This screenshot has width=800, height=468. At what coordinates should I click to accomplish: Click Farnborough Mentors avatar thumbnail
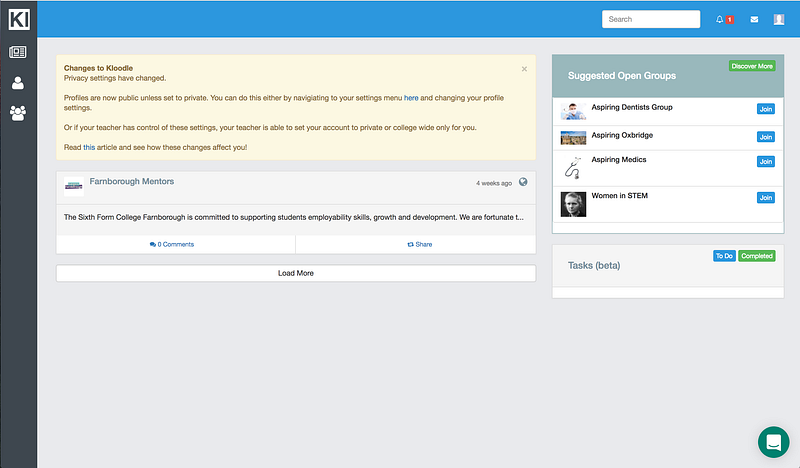tap(73, 186)
